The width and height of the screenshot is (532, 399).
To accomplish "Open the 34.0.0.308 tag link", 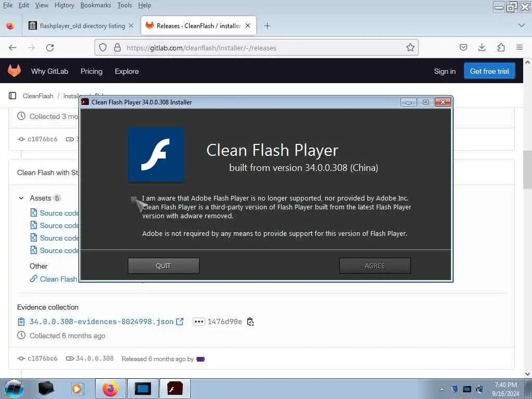I will (95, 358).
